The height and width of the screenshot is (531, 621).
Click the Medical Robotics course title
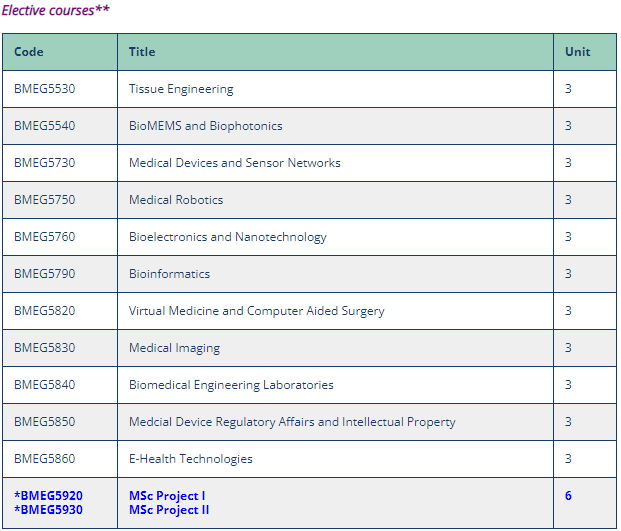click(176, 200)
